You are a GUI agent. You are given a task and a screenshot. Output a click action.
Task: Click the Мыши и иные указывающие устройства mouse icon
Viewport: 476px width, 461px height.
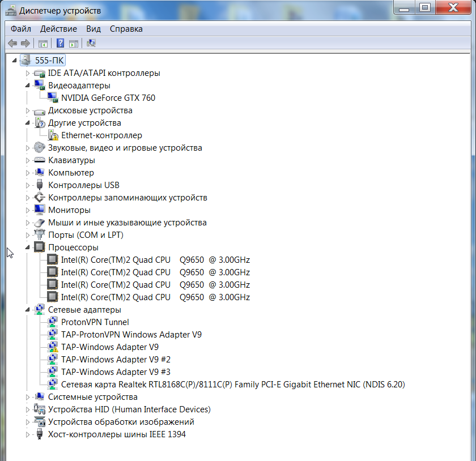click(x=39, y=223)
